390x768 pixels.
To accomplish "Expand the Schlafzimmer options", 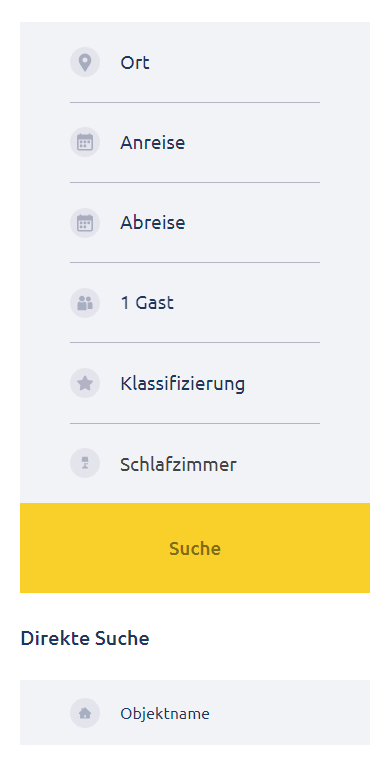I will point(195,463).
